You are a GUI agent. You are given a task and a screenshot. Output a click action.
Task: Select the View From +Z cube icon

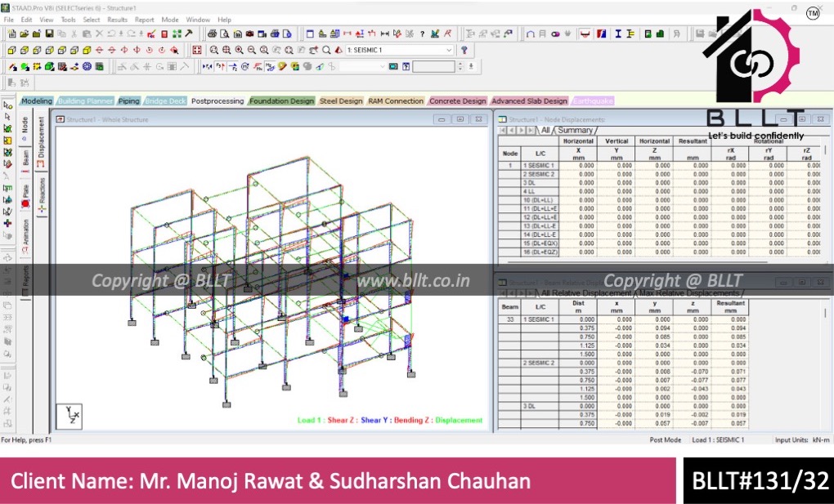[12, 51]
